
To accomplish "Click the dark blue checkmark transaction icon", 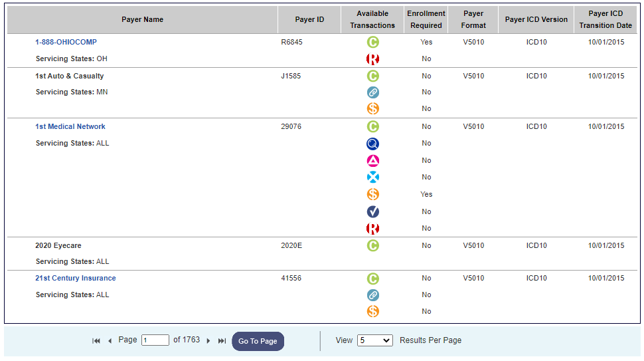I will point(373,211).
